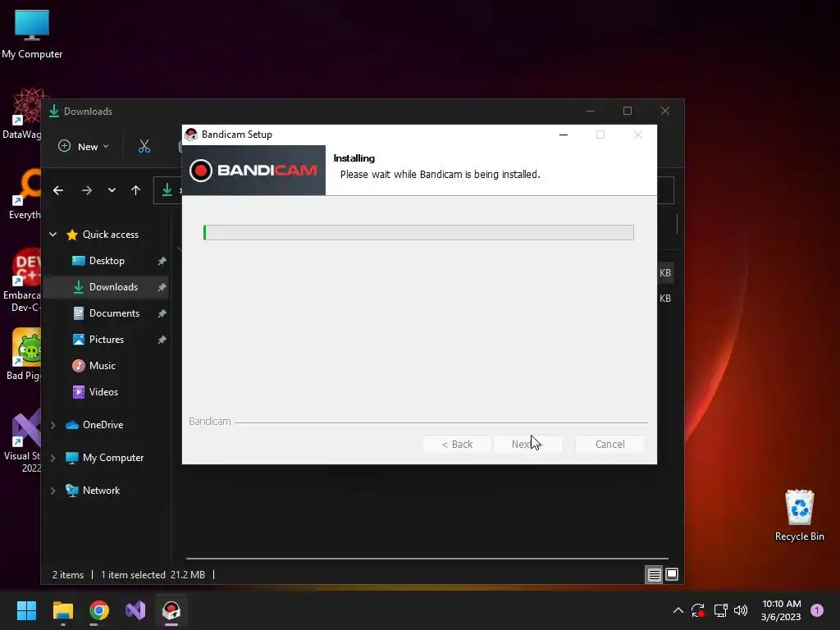Click the pin icon next to Desktop
The height and width of the screenshot is (630, 840).
tap(162, 261)
